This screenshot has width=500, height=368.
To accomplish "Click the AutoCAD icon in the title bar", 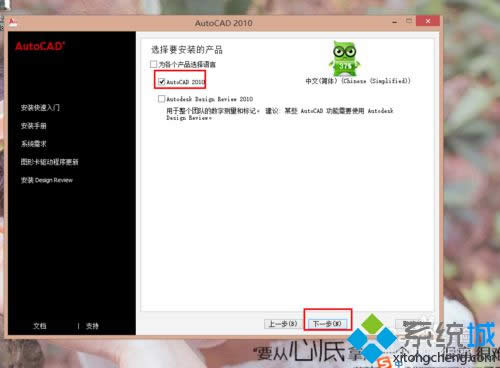I will 13,23.
